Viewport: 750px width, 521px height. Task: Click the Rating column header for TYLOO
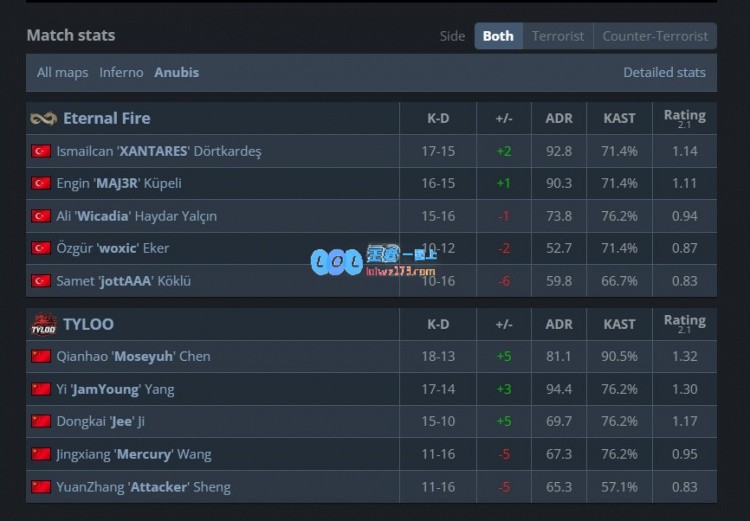(x=684, y=323)
